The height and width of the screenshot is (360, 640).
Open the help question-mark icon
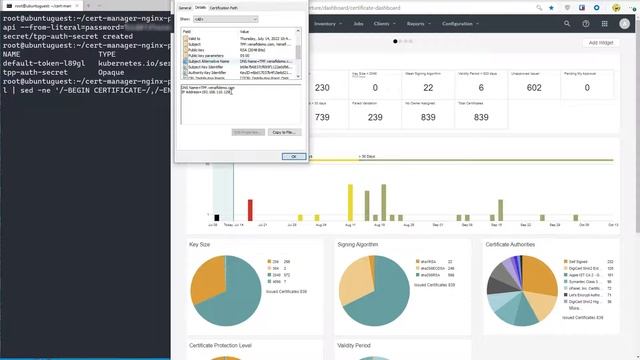pyautogui.click(x=586, y=24)
